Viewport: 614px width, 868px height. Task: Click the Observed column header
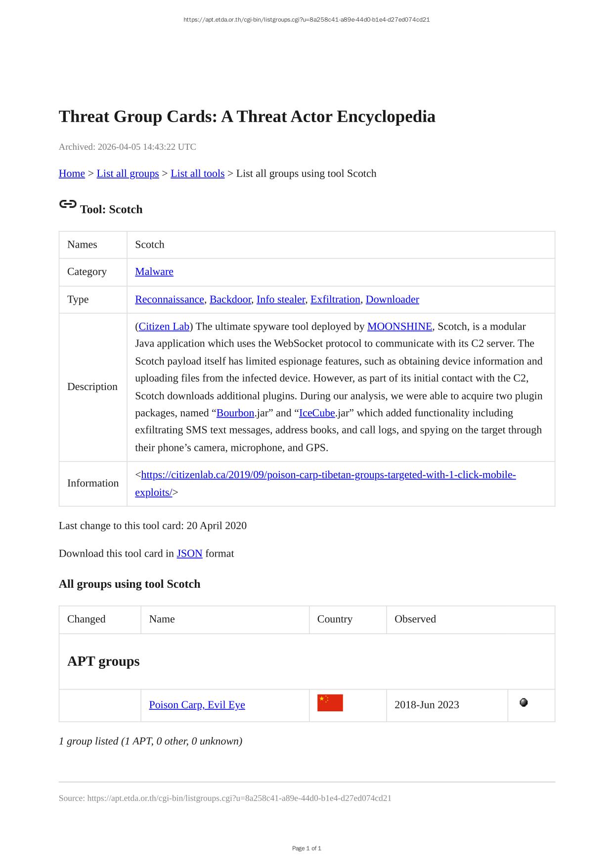point(415,619)
